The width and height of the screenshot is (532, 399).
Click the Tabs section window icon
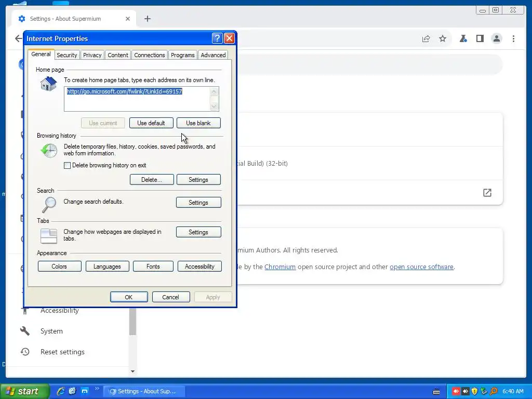[49, 235]
